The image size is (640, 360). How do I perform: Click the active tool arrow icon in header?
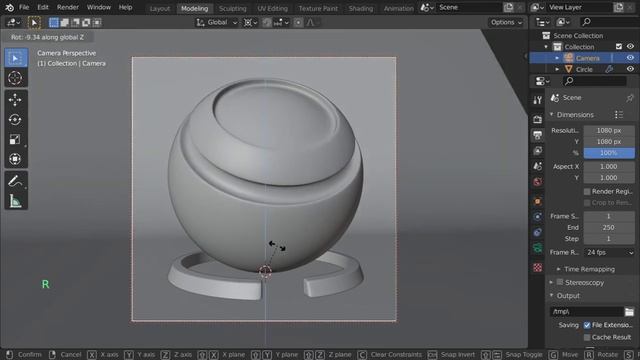[34, 22]
